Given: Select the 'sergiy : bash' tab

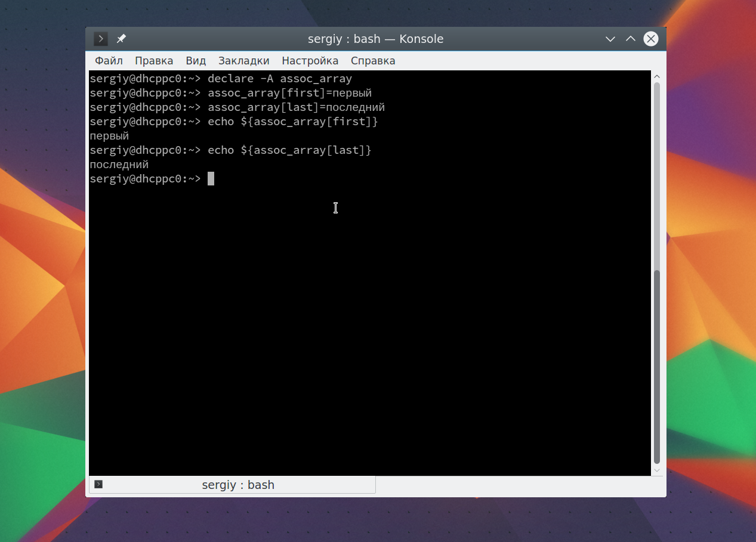Looking at the screenshot, I should click(232, 485).
